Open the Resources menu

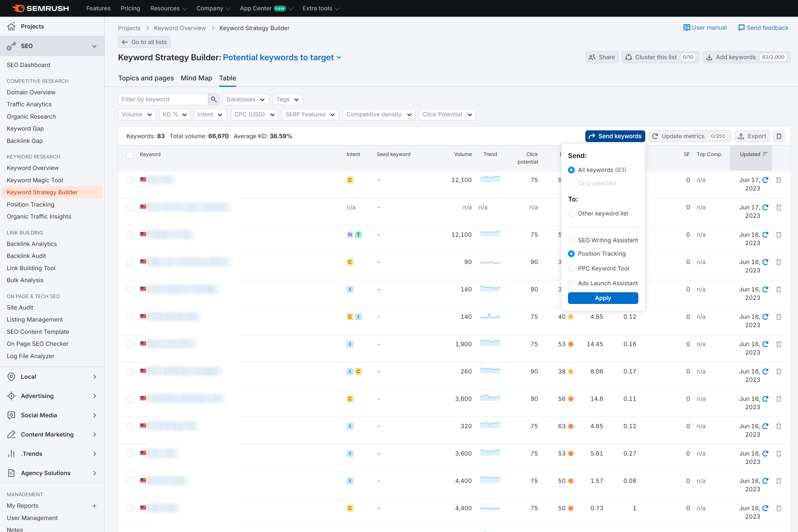[x=168, y=8]
